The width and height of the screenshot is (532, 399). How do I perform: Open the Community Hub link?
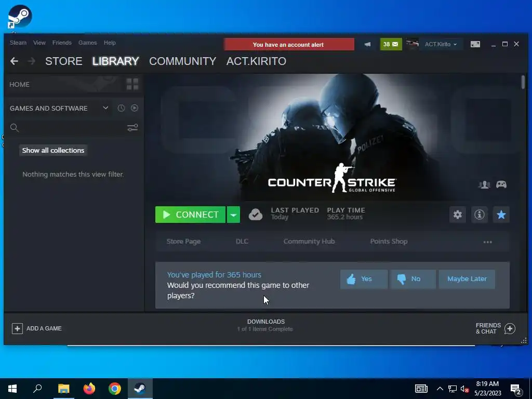[309, 241]
